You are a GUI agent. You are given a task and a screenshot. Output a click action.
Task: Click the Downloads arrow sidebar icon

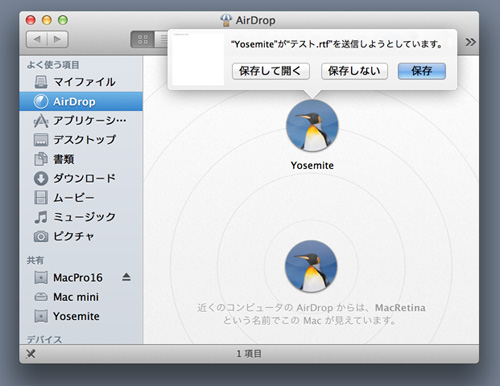(41, 178)
